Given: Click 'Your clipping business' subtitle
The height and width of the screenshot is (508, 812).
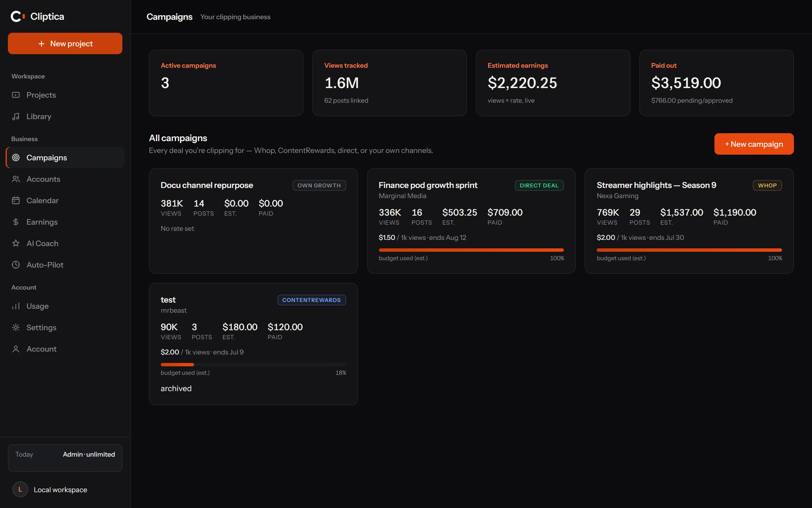Looking at the screenshot, I should (235, 17).
